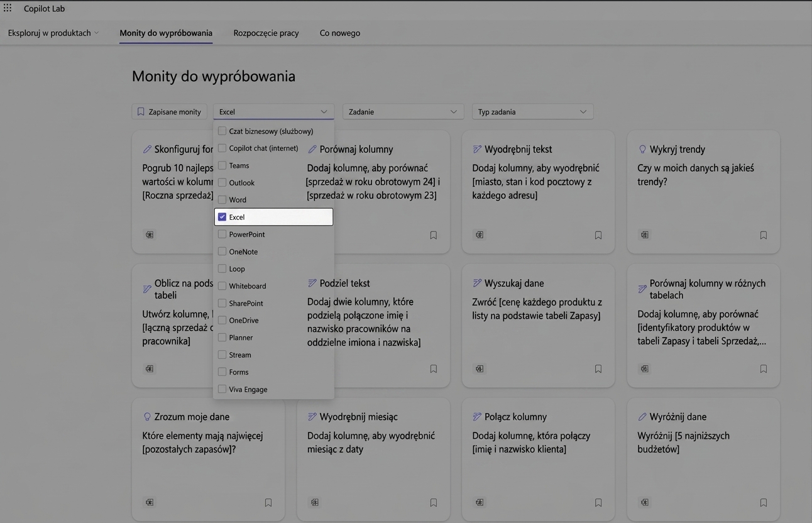Click Excel icon on Połącz kolumny card
Image resolution: width=812 pixels, height=523 pixels.
point(480,502)
